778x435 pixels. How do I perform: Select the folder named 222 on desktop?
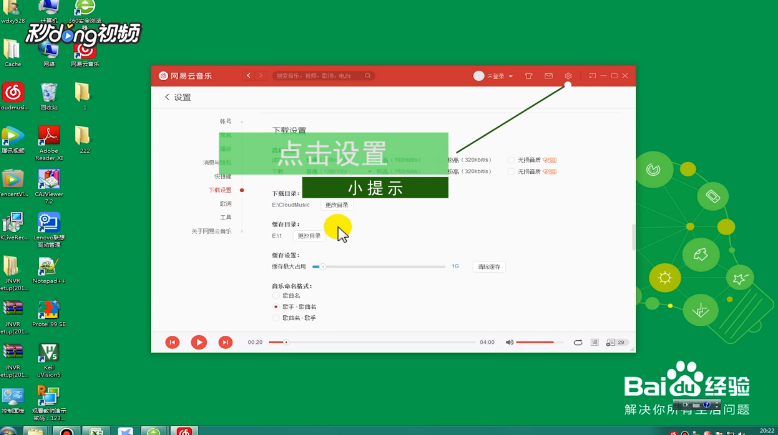point(83,139)
